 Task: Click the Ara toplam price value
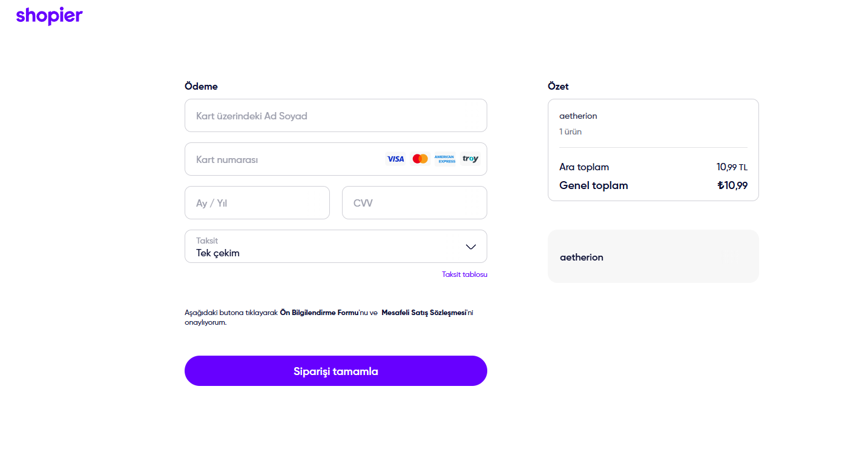tap(732, 167)
